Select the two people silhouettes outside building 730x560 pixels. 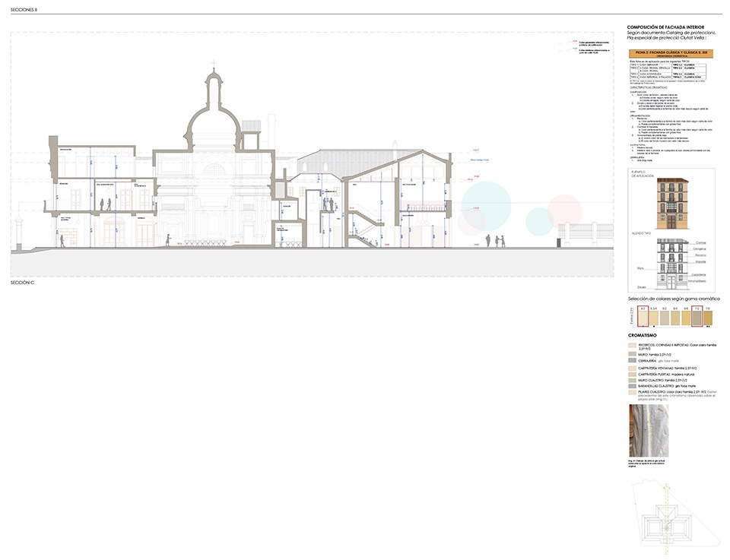[x=495, y=241]
